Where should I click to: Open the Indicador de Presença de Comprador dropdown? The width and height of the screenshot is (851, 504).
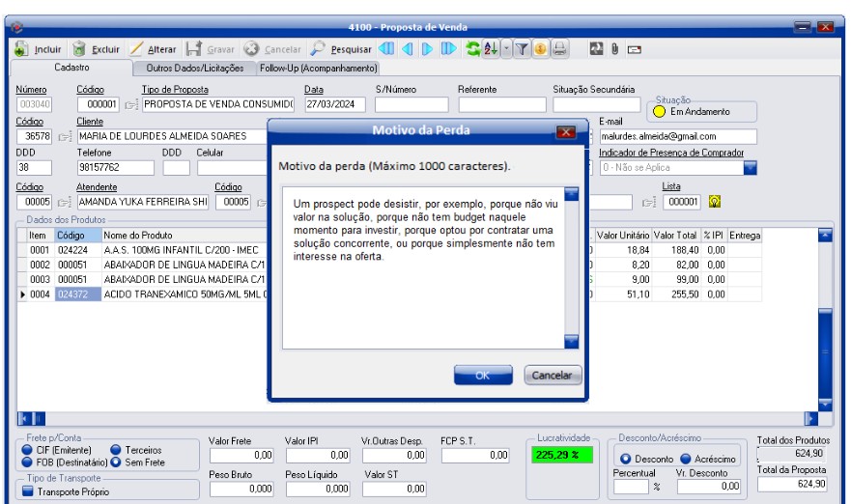tap(751, 167)
